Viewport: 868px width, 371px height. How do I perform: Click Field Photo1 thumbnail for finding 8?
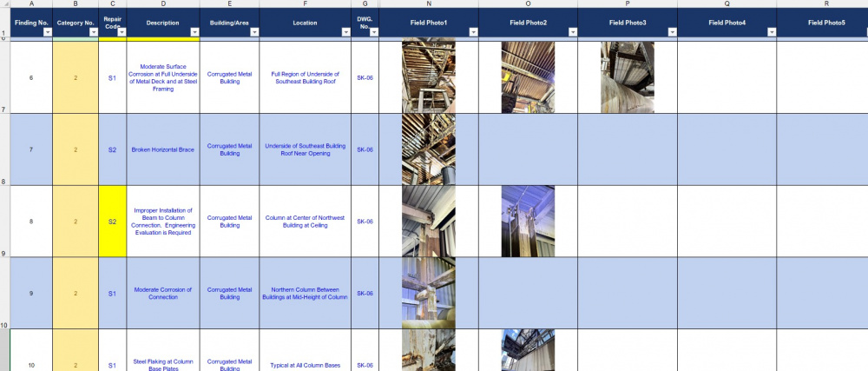point(429,221)
